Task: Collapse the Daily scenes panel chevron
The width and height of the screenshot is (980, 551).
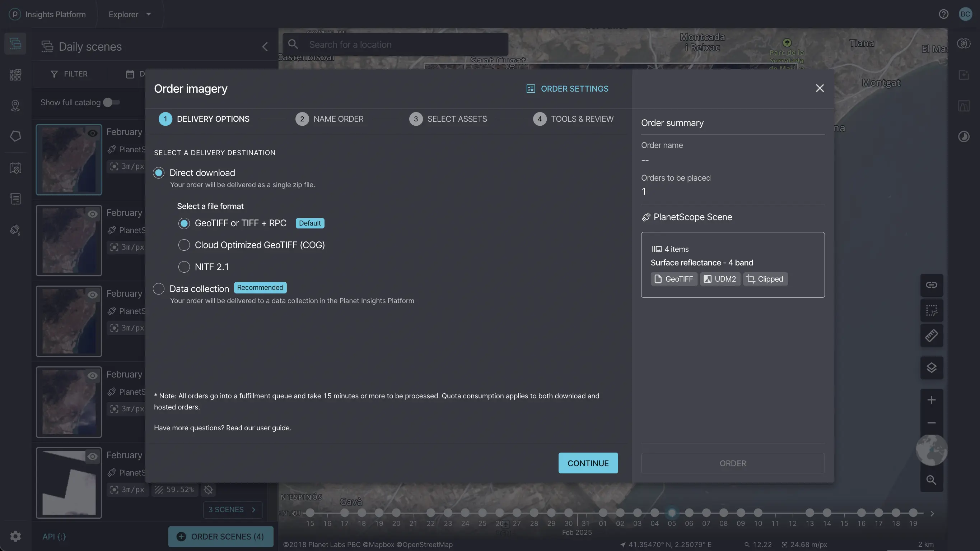Action: pyautogui.click(x=265, y=47)
